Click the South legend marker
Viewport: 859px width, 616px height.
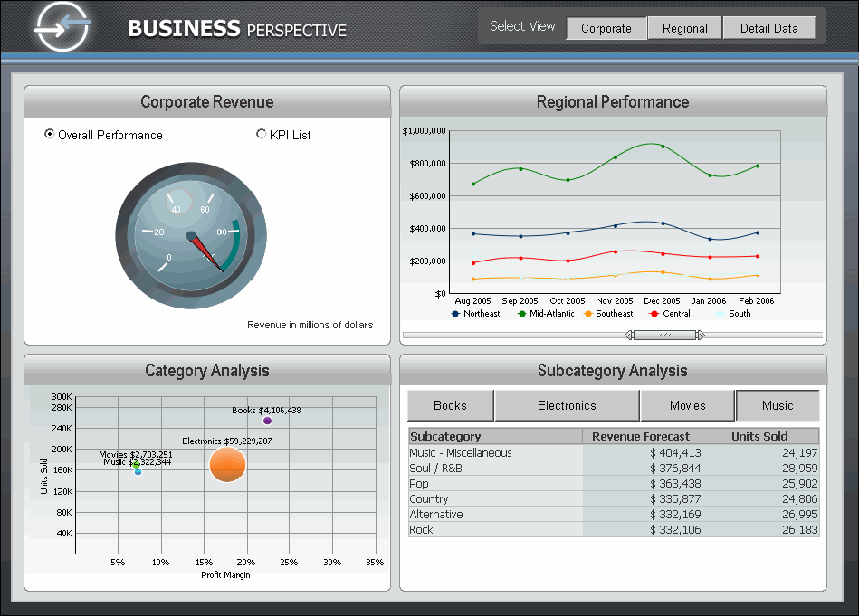pyautogui.click(x=720, y=314)
